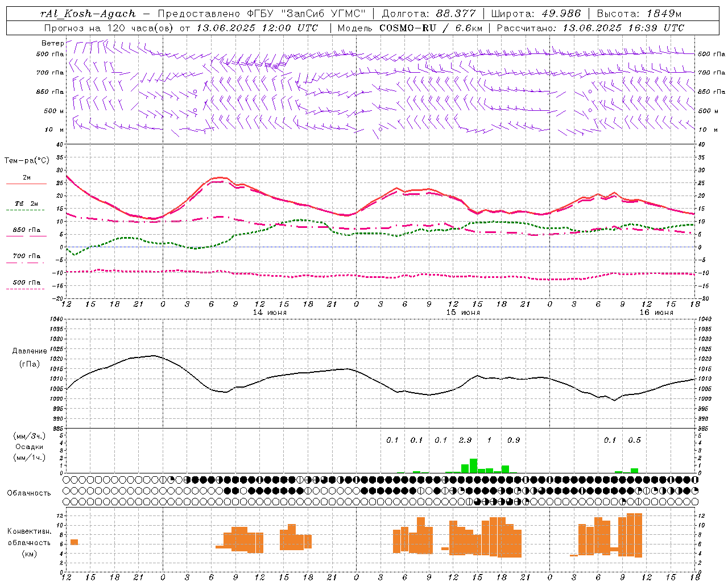728x582 pixels.
Task: Click the 0.9 precipitation total
Action: 514,440
